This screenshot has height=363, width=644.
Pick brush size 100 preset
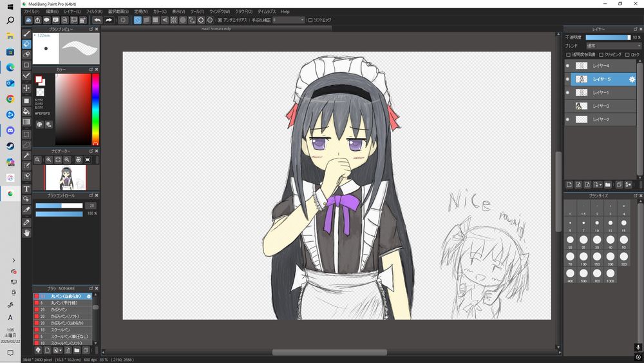(583, 259)
